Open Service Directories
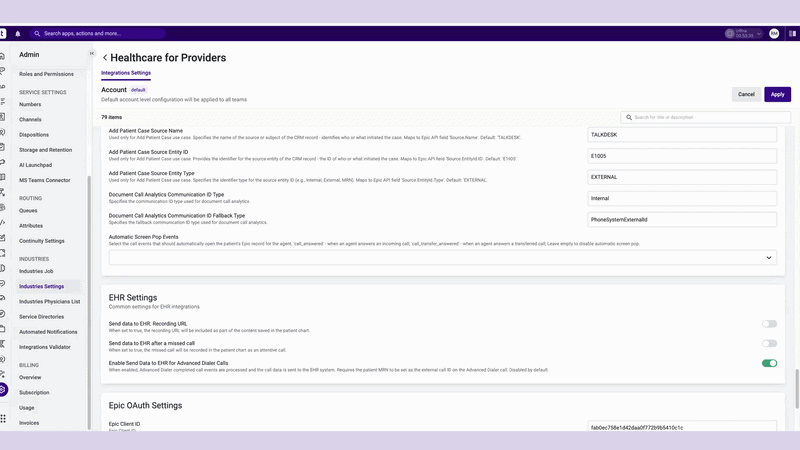Viewport: 800px width, 450px height. click(x=41, y=317)
